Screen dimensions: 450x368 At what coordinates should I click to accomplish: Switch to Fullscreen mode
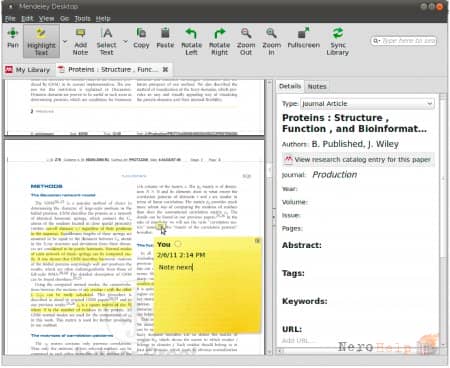click(303, 38)
